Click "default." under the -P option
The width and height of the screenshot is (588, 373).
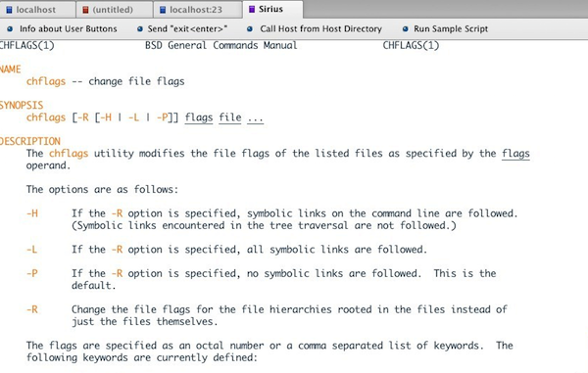pos(94,285)
